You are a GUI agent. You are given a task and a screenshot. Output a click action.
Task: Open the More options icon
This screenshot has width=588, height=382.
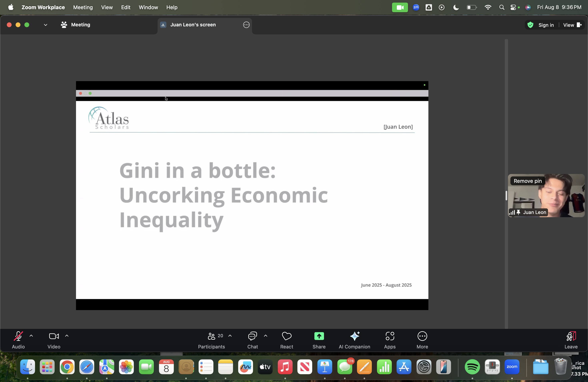pos(422,336)
